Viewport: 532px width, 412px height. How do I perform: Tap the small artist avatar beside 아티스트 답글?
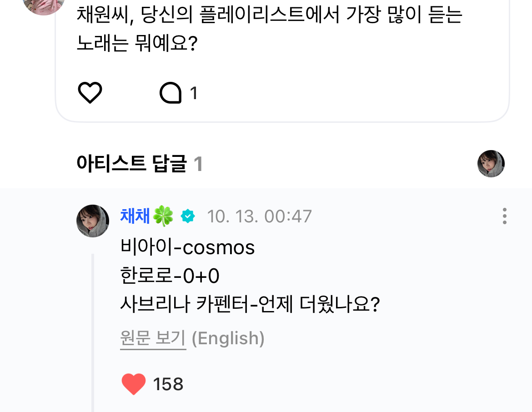[x=491, y=164]
